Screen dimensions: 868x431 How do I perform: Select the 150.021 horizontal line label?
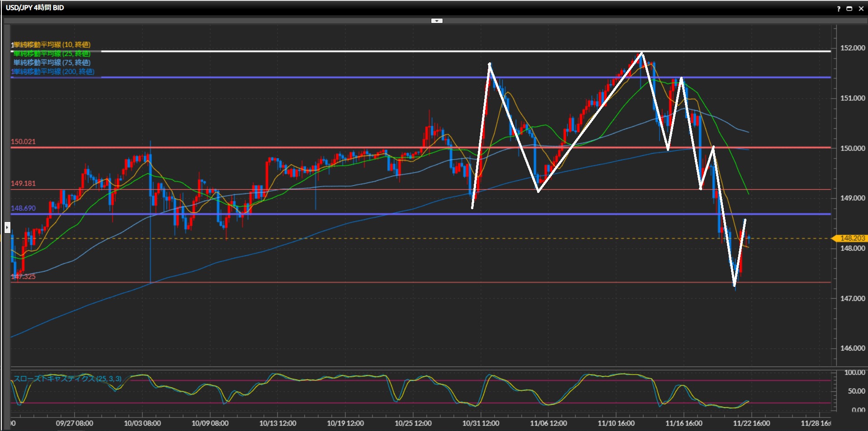tap(23, 142)
